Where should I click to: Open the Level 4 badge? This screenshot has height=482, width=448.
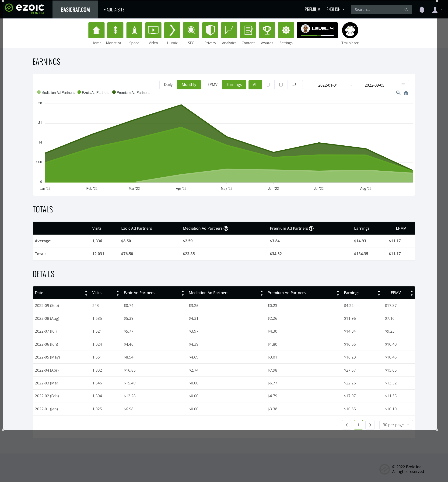[x=317, y=30]
